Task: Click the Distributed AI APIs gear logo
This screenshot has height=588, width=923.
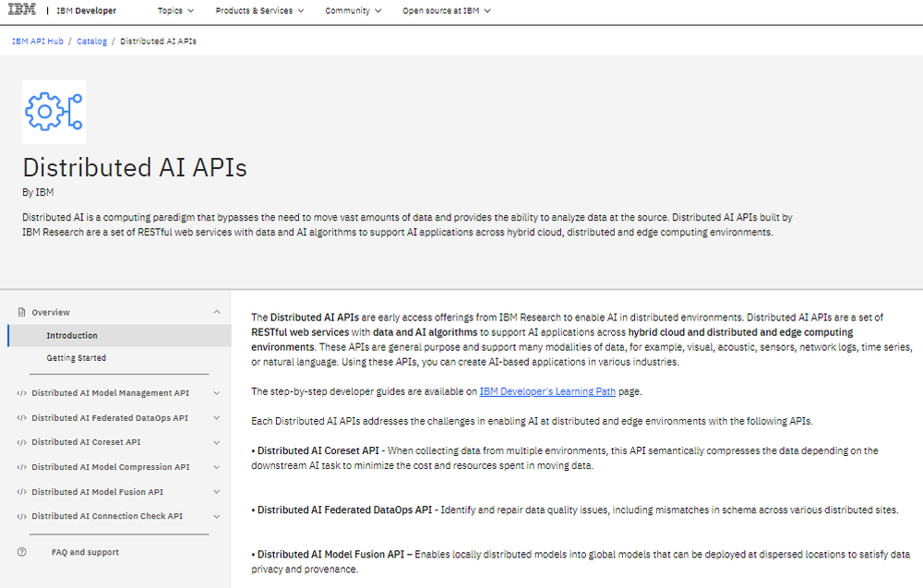Action: [x=54, y=112]
